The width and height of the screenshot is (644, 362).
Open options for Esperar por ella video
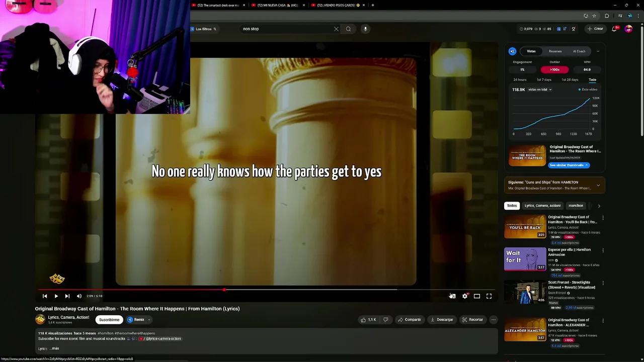point(603,250)
